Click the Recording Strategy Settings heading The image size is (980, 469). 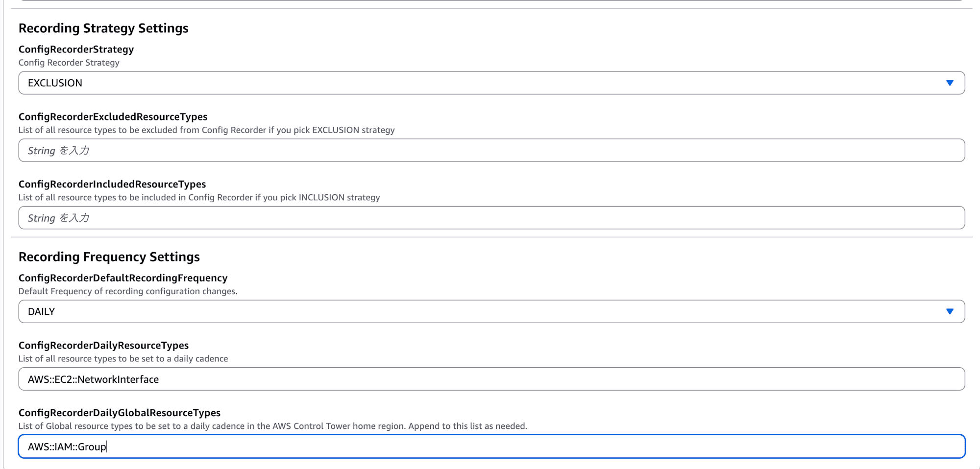tap(103, 28)
